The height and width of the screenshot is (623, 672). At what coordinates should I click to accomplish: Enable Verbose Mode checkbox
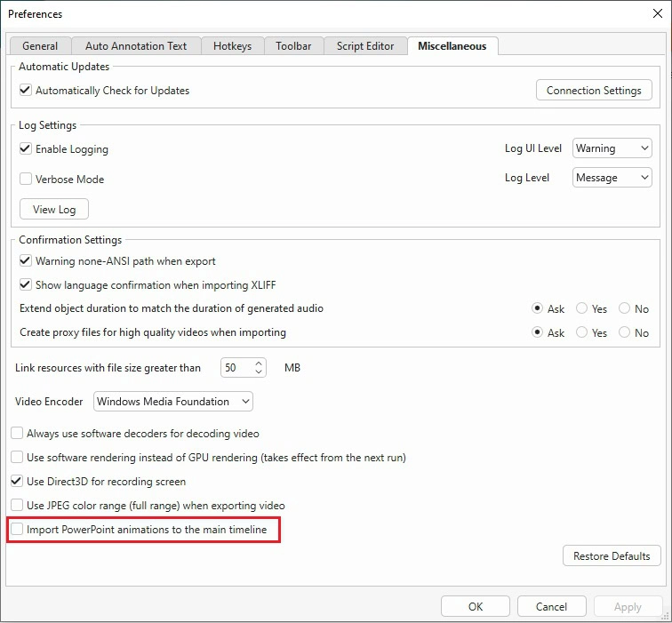[x=26, y=179]
